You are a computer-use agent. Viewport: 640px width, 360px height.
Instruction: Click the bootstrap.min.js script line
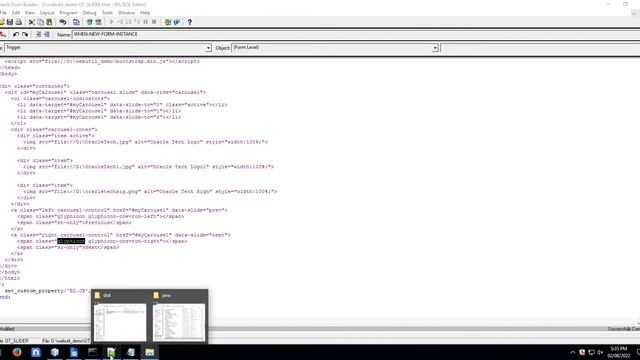tap(102, 61)
